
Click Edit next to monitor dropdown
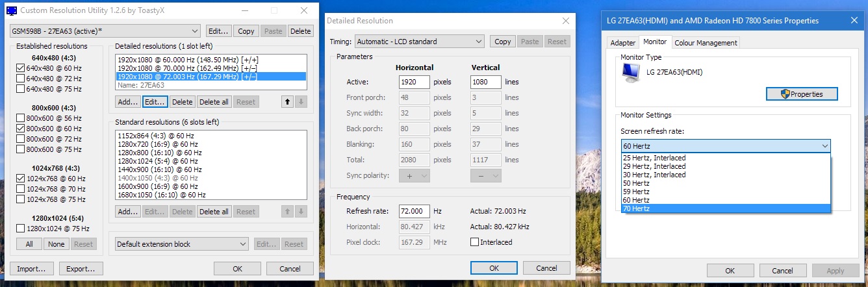[x=219, y=31]
